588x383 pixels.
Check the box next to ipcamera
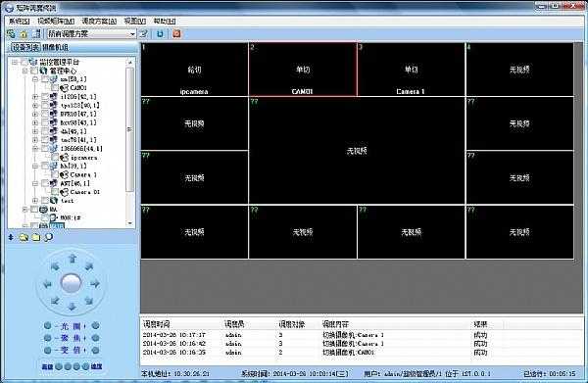click(x=55, y=158)
